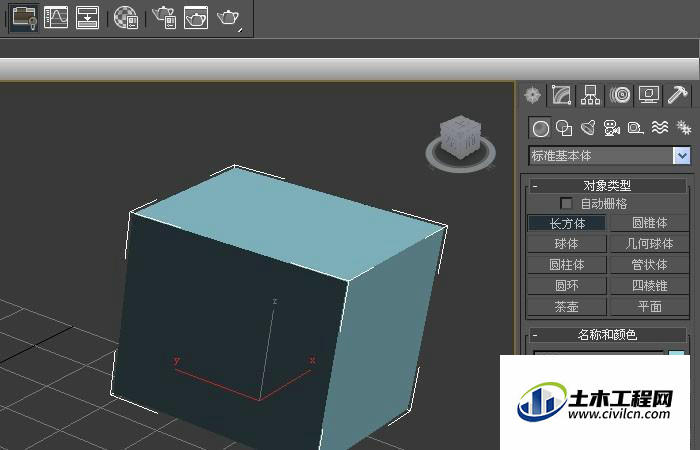Screen dimensions: 700x450
Task: Click the 圆锥体 button
Action: click(650, 223)
